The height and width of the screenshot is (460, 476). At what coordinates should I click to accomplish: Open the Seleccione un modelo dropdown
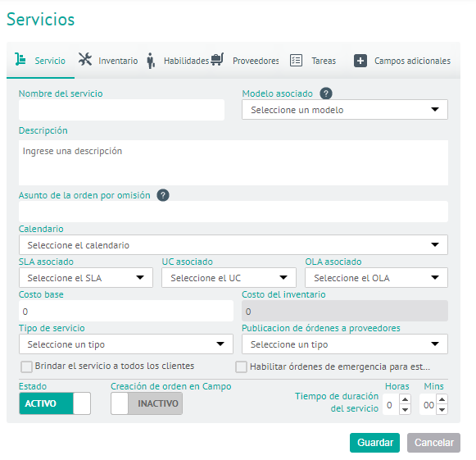click(345, 110)
